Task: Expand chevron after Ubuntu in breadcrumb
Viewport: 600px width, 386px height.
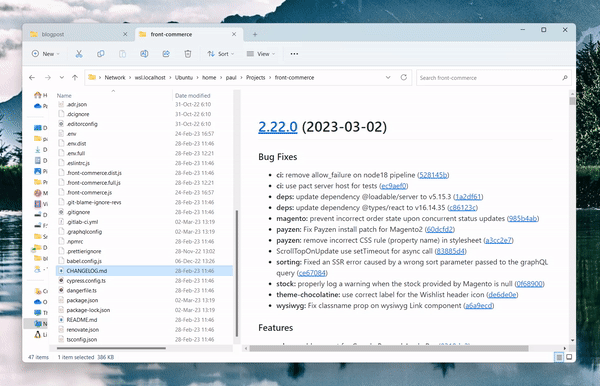Action: (x=197, y=78)
